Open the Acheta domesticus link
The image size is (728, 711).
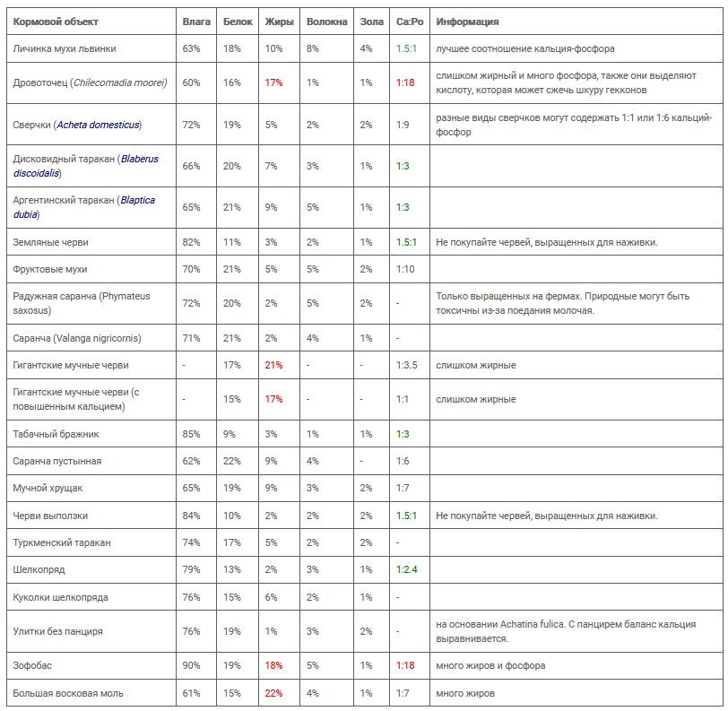pyautogui.click(x=98, y=125)
